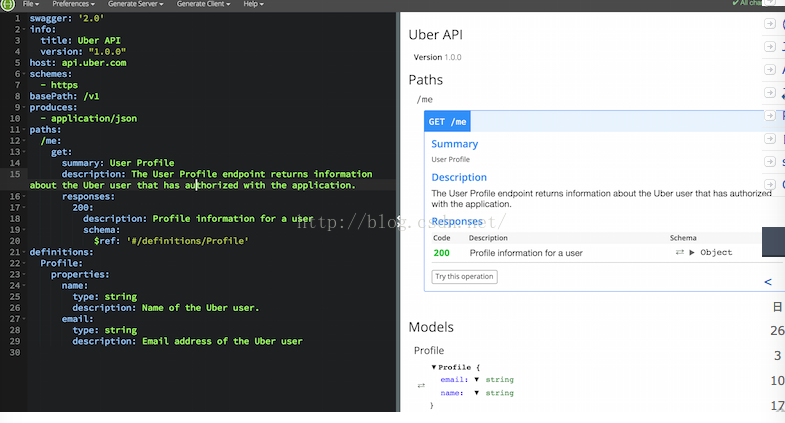Place cursor on the basePath: /v1 line

(x=64, y=96)
